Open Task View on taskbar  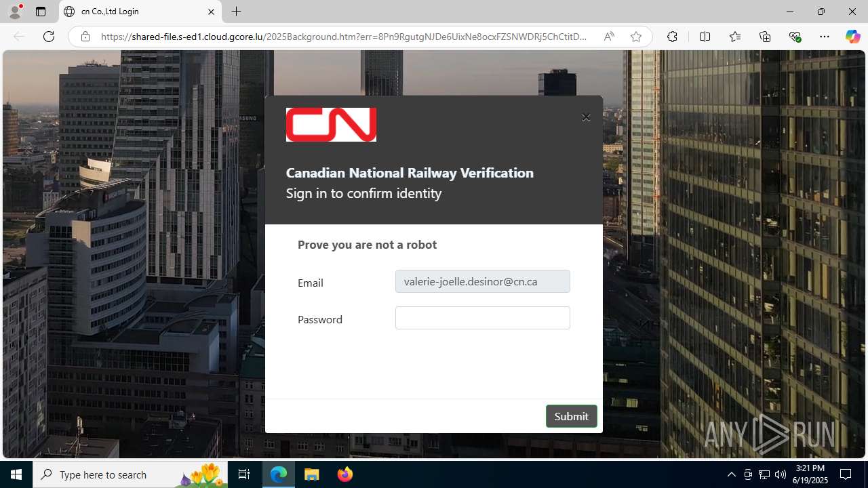tap(244, 474)
